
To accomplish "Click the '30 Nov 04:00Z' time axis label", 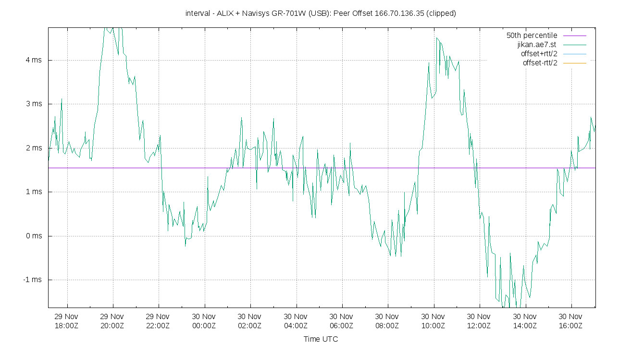I will tap(296, 321).
